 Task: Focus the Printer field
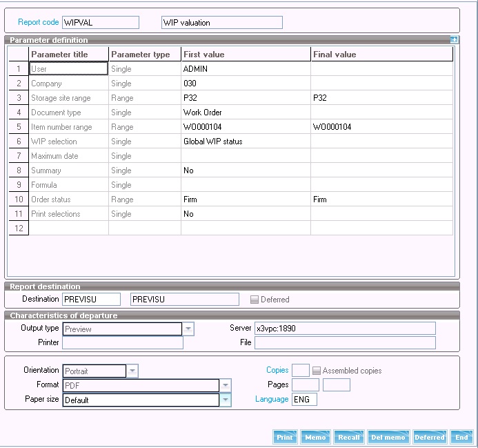pos(123,342)
